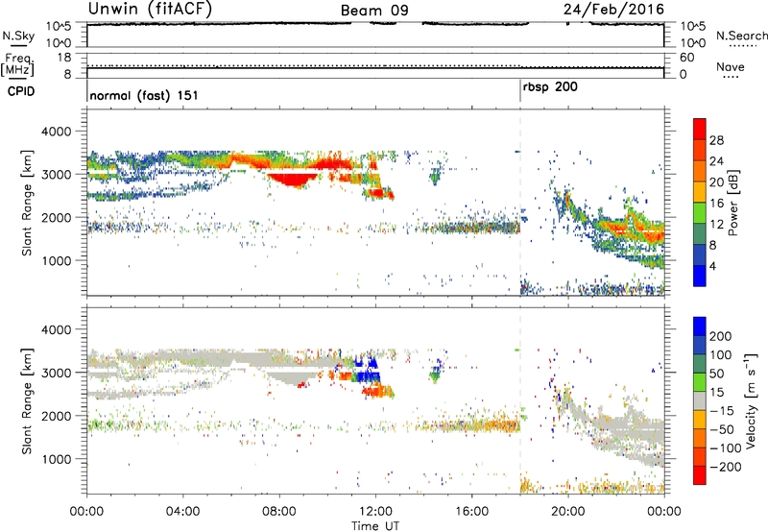
Task: Click the '12:00' time tick label
Action: [375, 512]
